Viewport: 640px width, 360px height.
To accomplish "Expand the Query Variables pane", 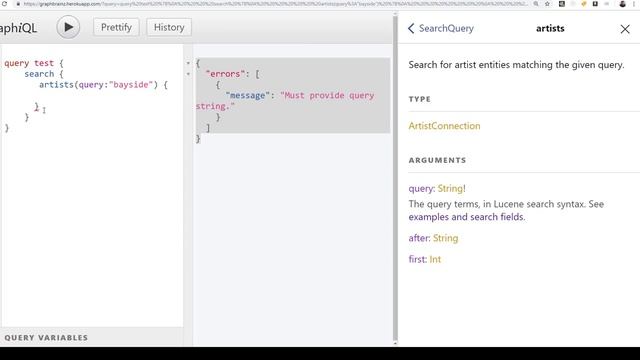I will [x=92, y=338].
